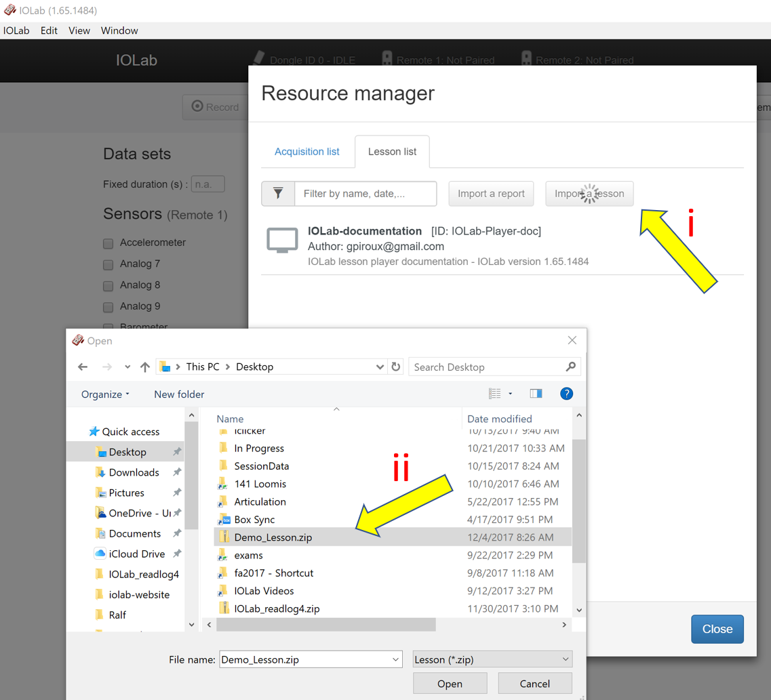Enable the Analog 7 sensor checkbox
This screenshot has width=771, height=700.
pos(108,264)
